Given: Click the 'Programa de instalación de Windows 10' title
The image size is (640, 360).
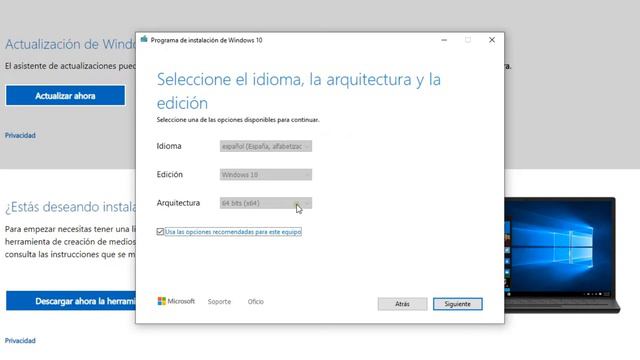Looking at the screenshot, I should pos(207,40).
